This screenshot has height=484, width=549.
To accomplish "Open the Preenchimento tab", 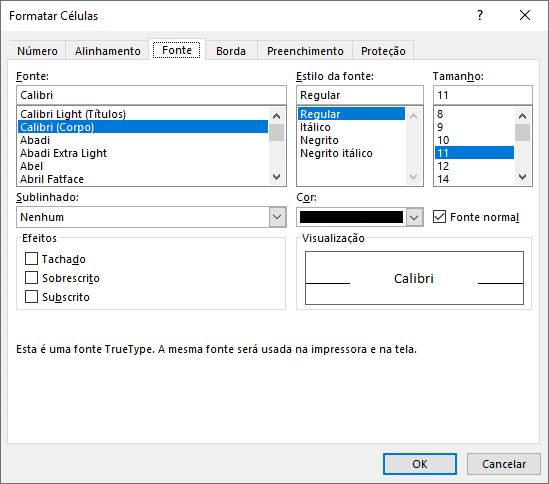I will (305, 51).
